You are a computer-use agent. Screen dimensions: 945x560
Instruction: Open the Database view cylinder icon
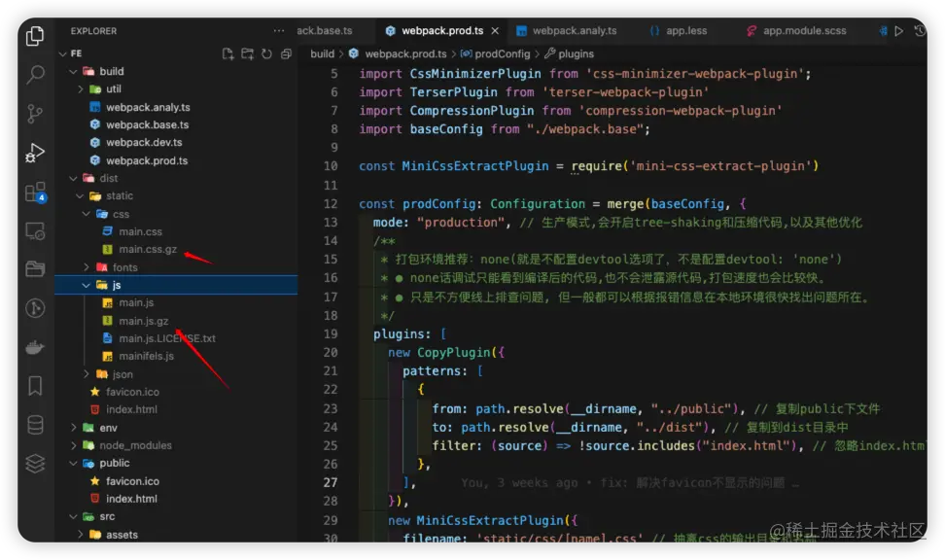(35, 424)
